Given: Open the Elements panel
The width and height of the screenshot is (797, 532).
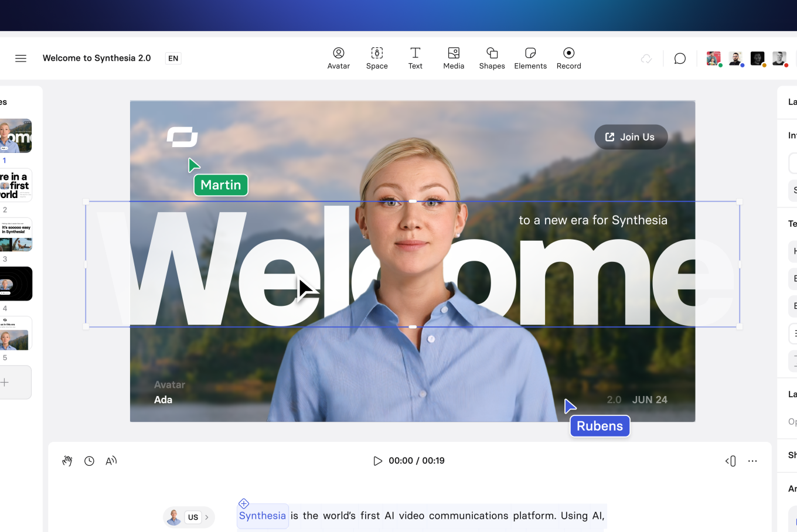Looking at the screenshot, I should coord(530,58).
